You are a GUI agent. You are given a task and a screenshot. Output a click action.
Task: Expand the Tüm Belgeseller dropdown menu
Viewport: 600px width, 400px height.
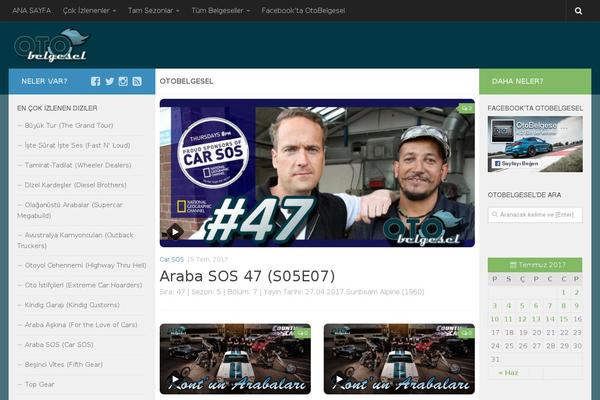[x=220, y=11]
